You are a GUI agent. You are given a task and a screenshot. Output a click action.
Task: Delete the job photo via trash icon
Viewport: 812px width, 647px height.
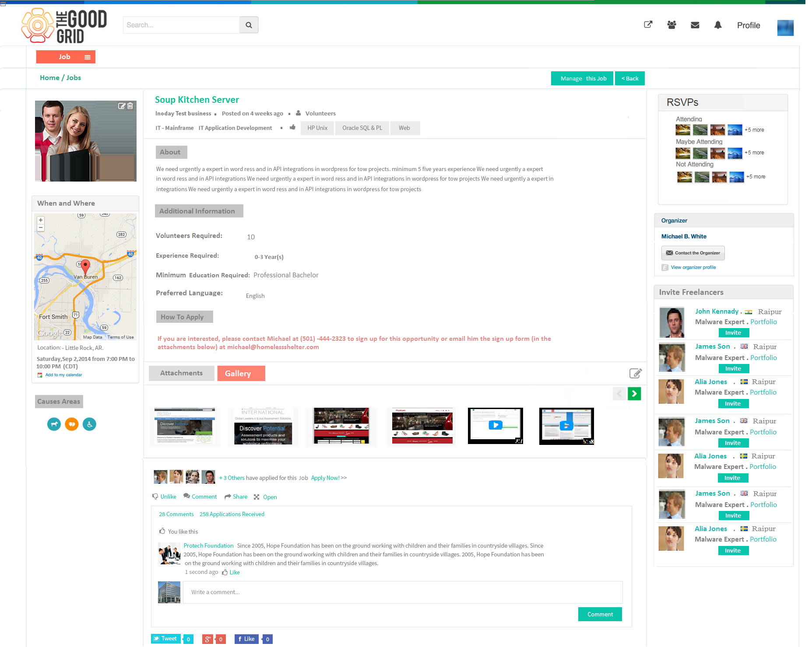coord(130,106)
